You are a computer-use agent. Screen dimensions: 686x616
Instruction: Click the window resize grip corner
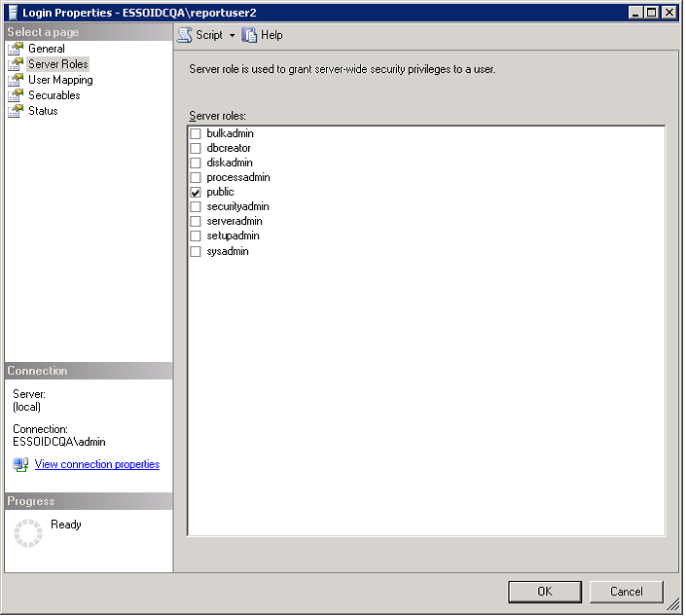pos(673,605)
